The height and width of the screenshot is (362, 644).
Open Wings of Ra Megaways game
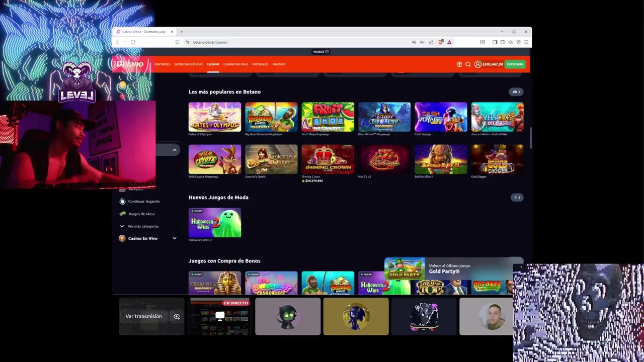215,283
